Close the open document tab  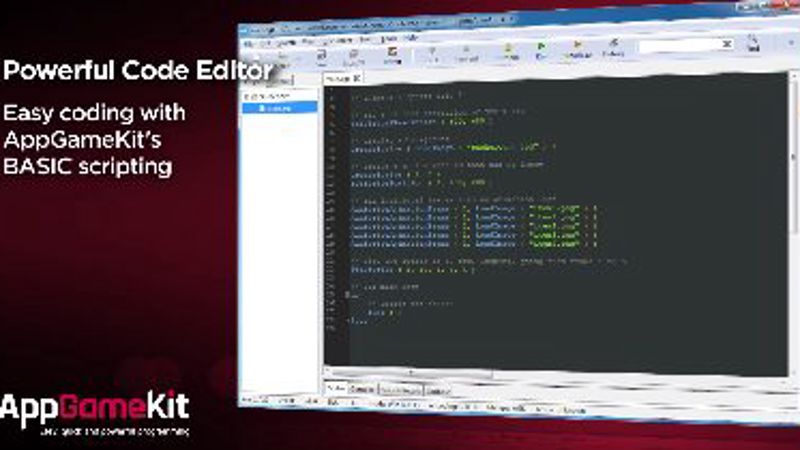click(357, 78)
